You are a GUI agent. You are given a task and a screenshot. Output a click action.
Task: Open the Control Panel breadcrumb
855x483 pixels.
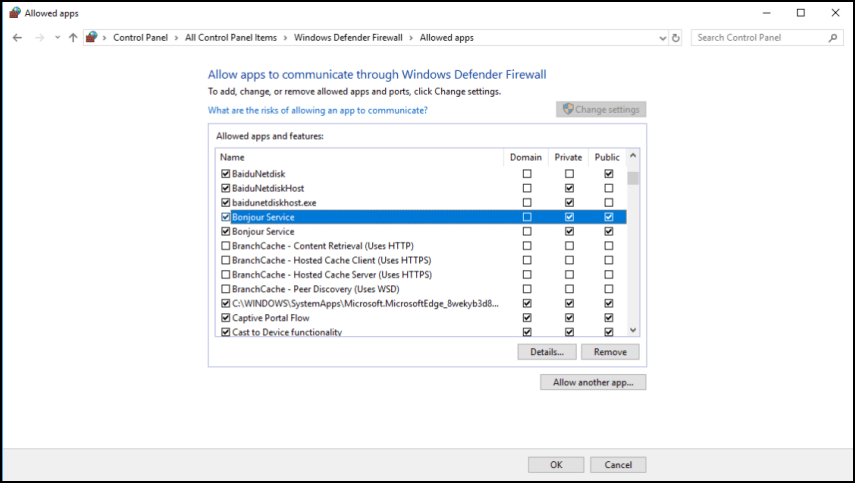(140, 38)
